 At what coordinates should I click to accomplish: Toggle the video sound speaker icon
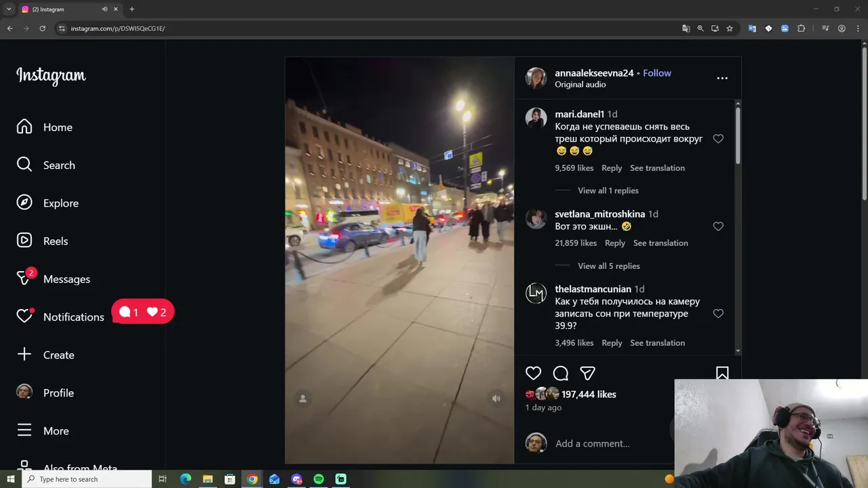(x=496, y=399)
